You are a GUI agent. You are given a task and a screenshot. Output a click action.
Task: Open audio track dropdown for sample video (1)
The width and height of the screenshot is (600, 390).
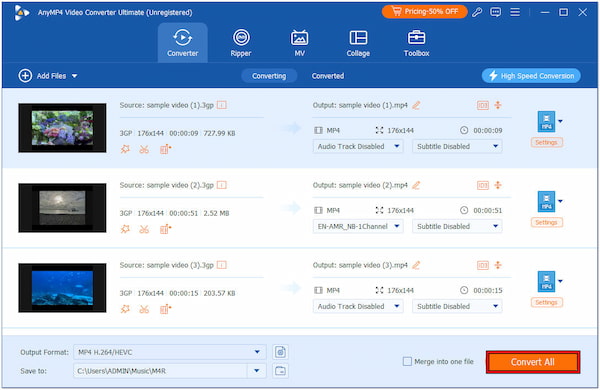tap(358, 146)
